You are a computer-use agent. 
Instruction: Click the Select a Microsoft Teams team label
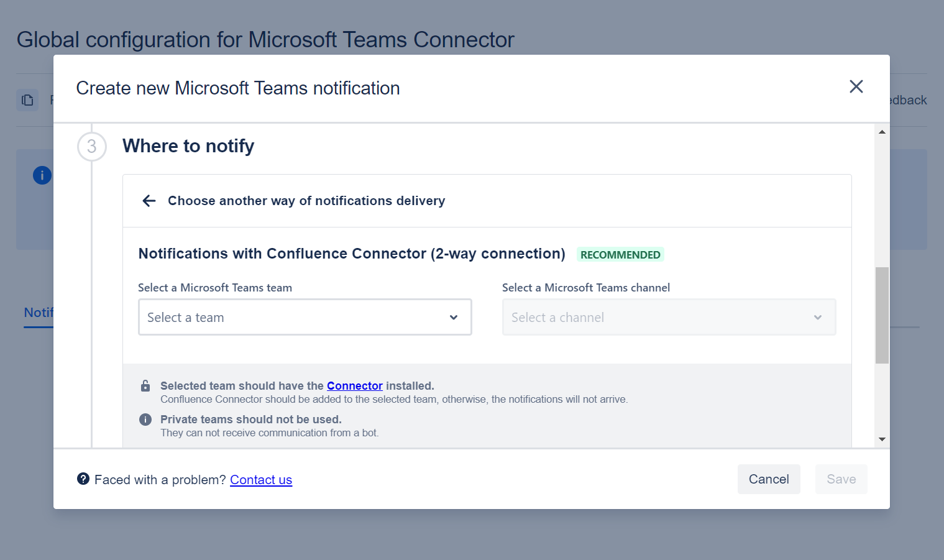click(x=215, y=288)
